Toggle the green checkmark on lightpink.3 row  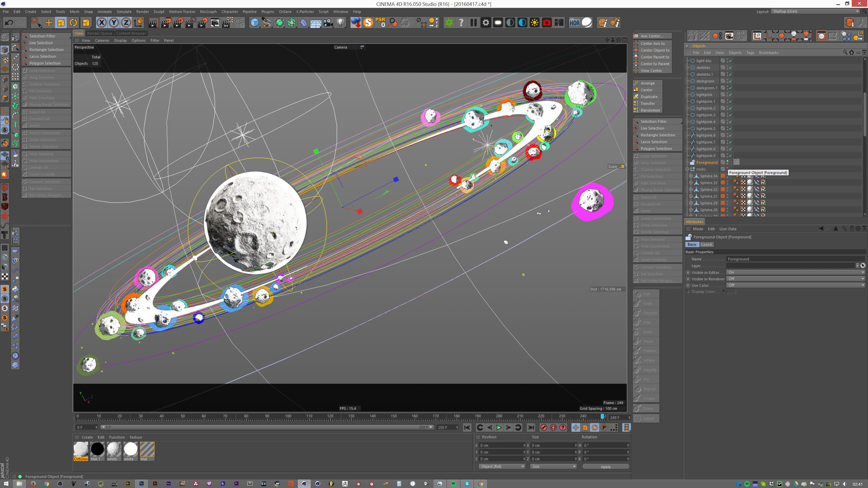[730, 115]
